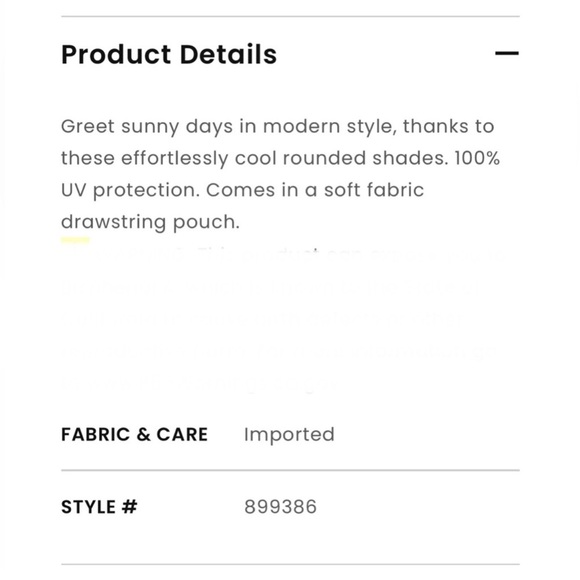Click the divider line below the FABRIC & CARE row
Viewport: 580px width, 580px height.
click(290, 471)
